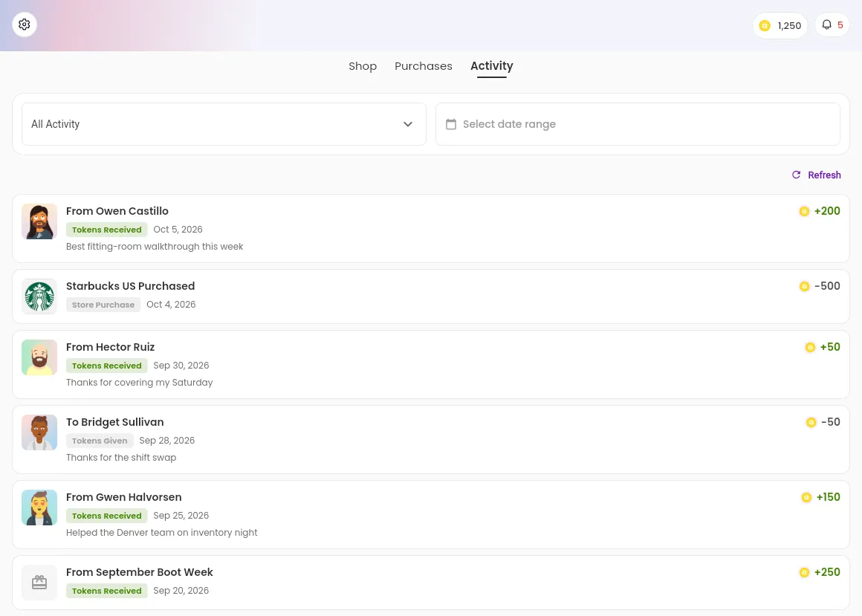Click the refresh arrow icon

(x=796, y=175)
